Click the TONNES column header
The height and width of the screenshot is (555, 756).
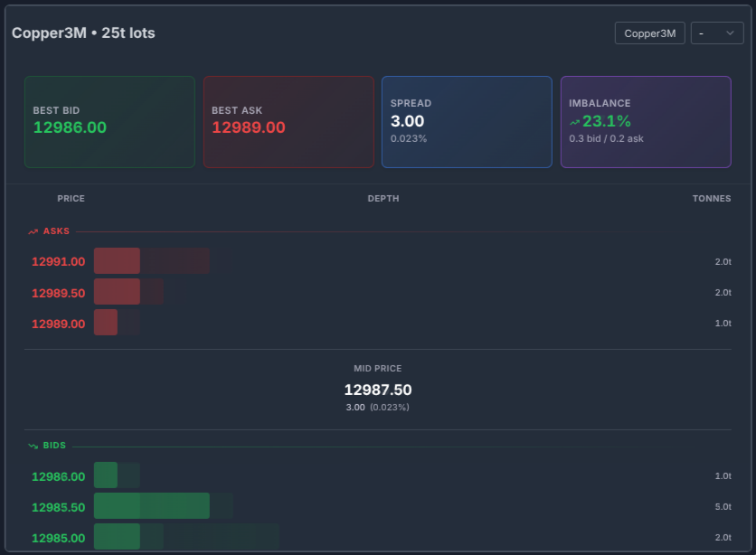[711, 199]
